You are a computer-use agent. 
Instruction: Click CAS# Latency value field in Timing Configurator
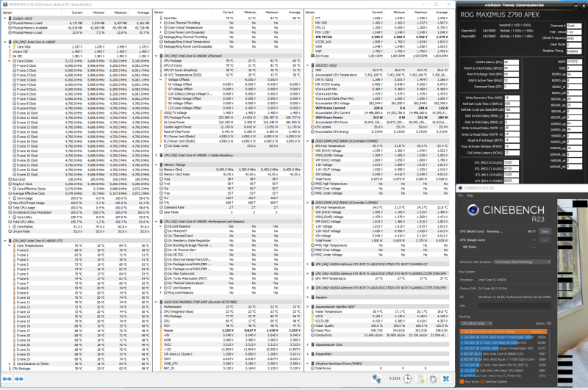coord(512,62)
